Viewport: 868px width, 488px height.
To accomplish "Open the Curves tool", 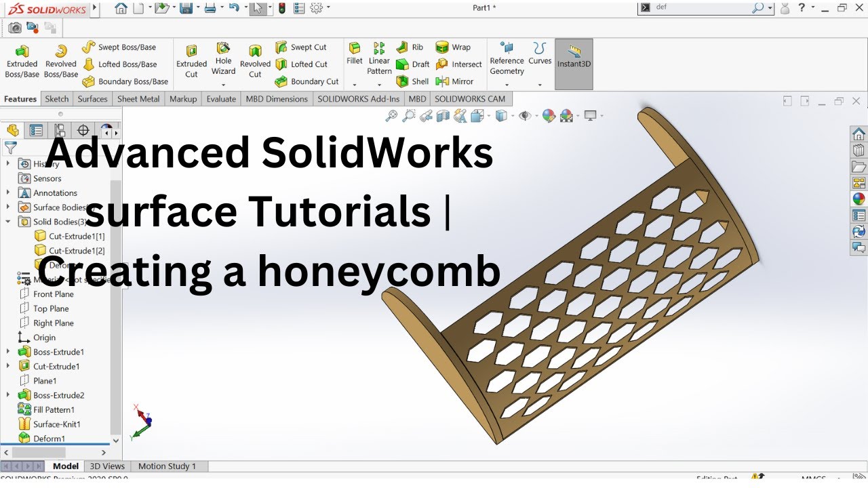I will [540, 54].
